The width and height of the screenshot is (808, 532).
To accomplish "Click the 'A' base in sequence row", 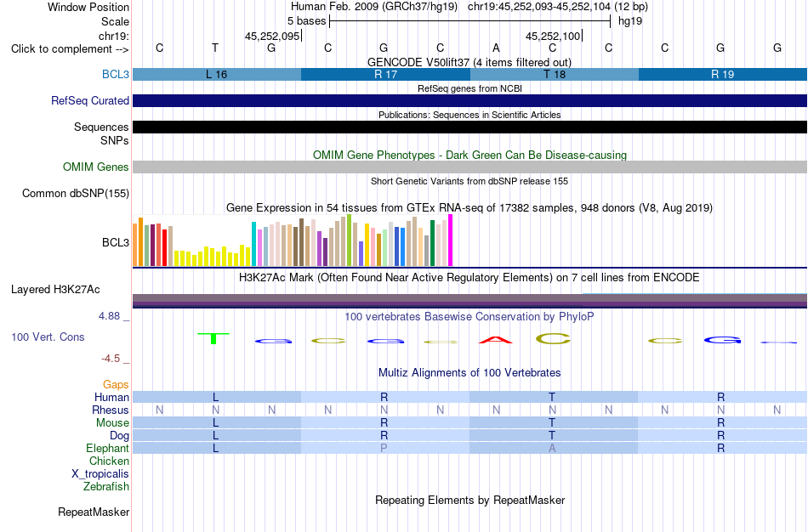I will click(x=496, y=48).
